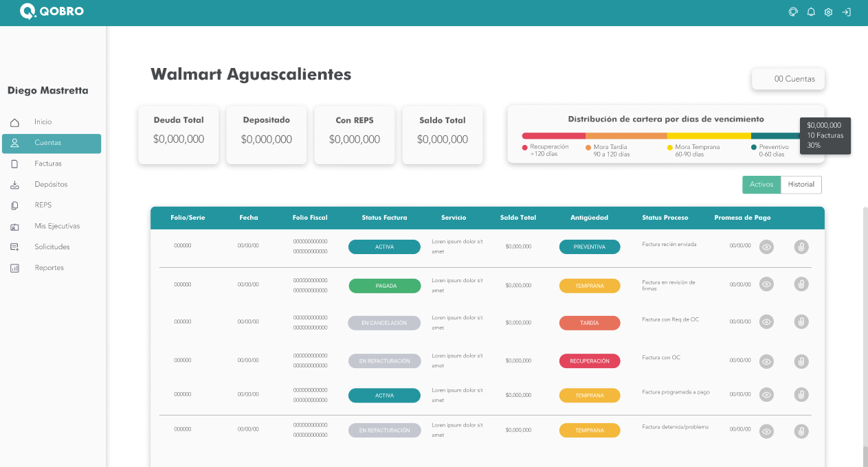The image size is (868, 467).
Task: Open the support headset icon in top bar
Action: [x=793, y=12]
